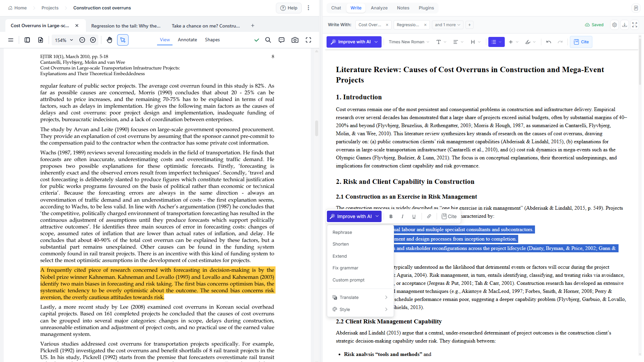Screen dimensions: 644x362
Task: Undo the last edit in the editor
Action: click(549, 42)
